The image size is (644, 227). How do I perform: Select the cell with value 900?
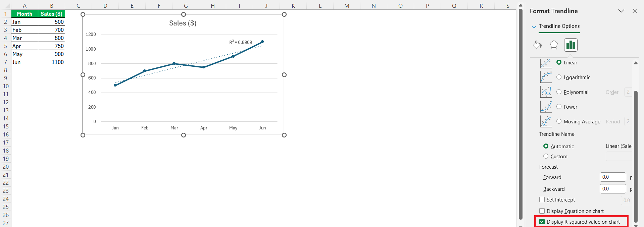pos(51,54)
